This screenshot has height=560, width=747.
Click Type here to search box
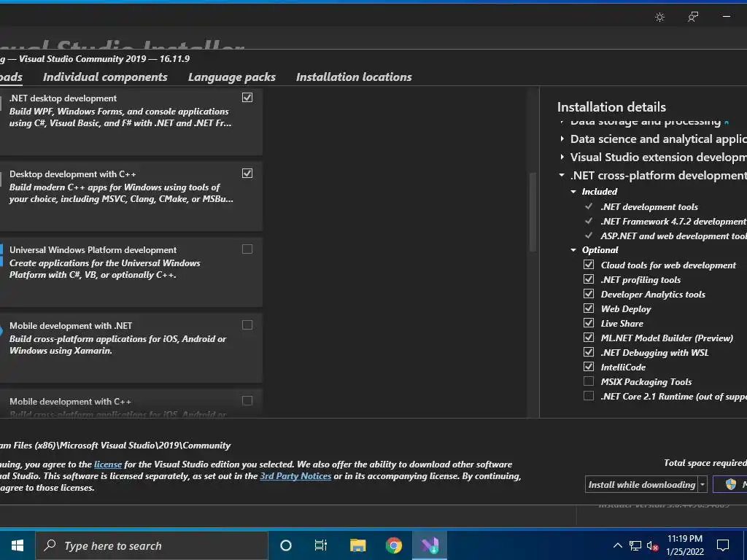tap(152, 545)
